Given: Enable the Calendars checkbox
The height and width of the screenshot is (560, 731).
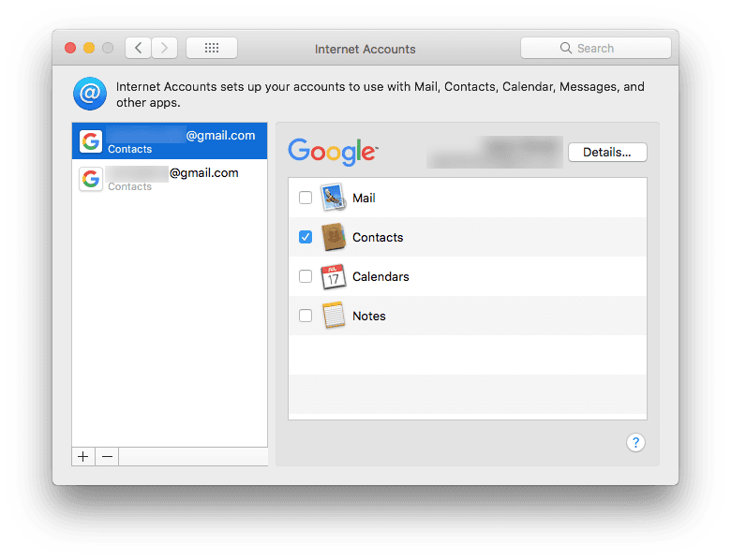Looking at the screenshot, I should pyautogui.click(x=306, y=276).
